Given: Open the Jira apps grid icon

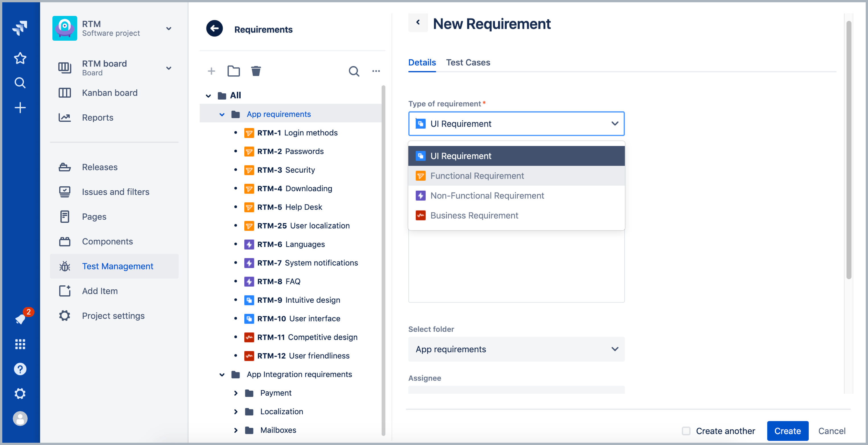Looking at the screenshot, I should coord(20,344).
